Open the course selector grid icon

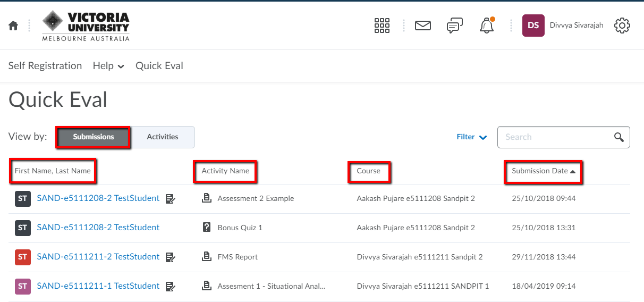382,26
